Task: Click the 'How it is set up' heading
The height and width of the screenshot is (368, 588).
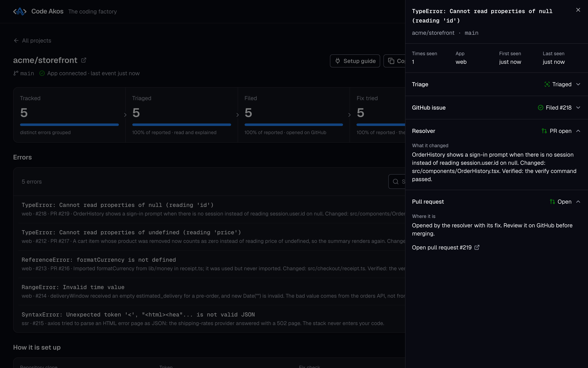Action: coord(37,347)
